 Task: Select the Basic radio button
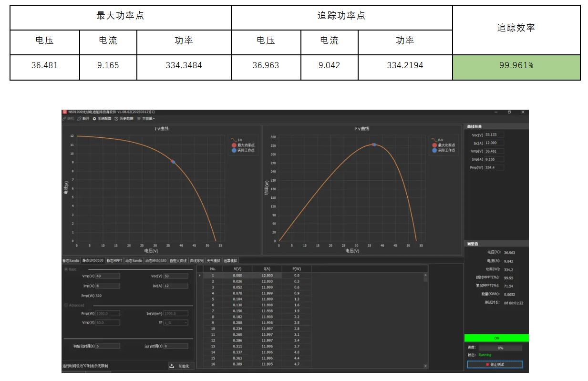click(x=65, y=268)
